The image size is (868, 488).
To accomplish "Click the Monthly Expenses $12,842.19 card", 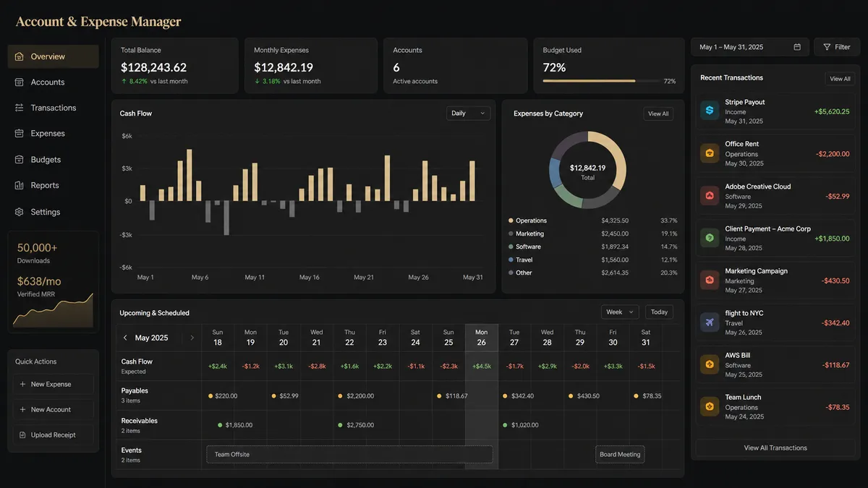I will pos(311,66).
